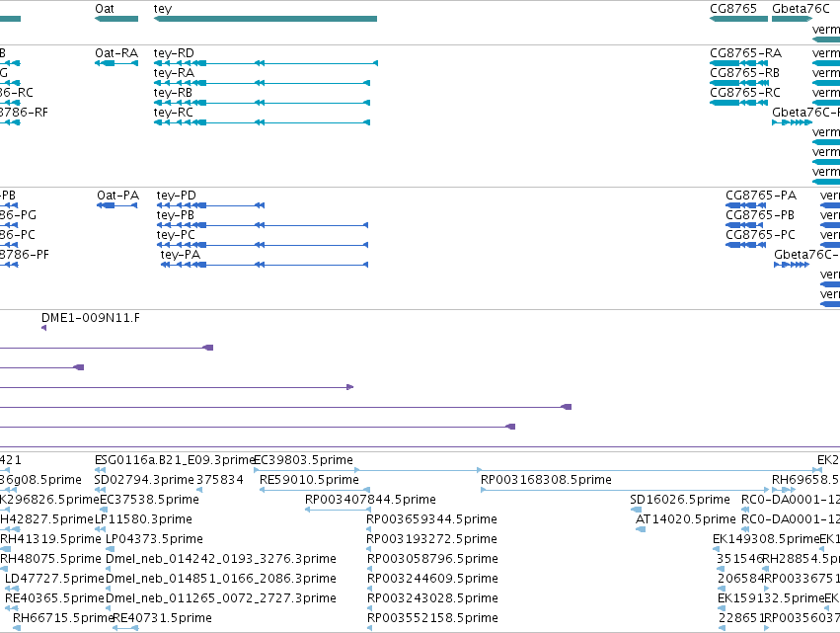
Task: Click the CG8765-RA transcript label
Action: tap(745, 53)
